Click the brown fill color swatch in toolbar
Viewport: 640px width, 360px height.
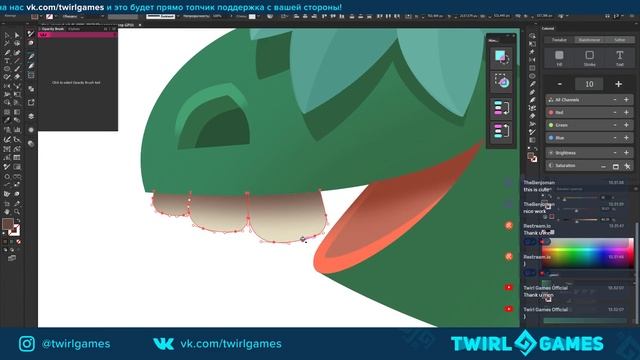[x=7, y=224]
